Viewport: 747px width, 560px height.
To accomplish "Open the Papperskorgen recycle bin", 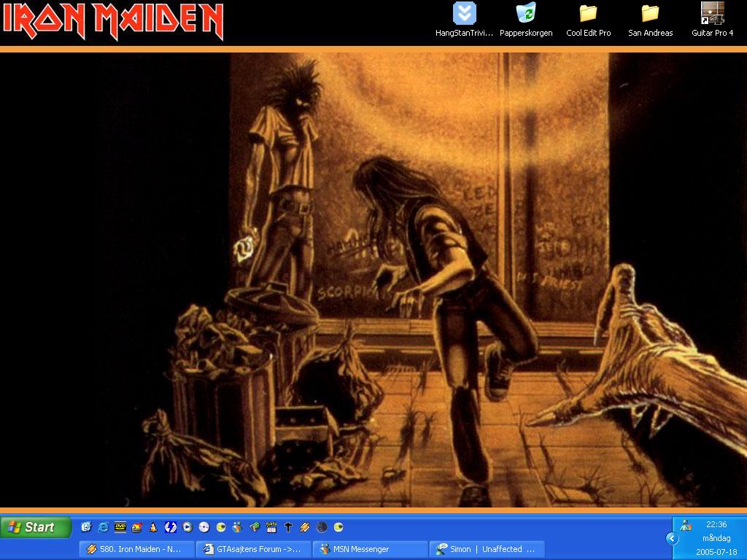I will click(526, 20).
